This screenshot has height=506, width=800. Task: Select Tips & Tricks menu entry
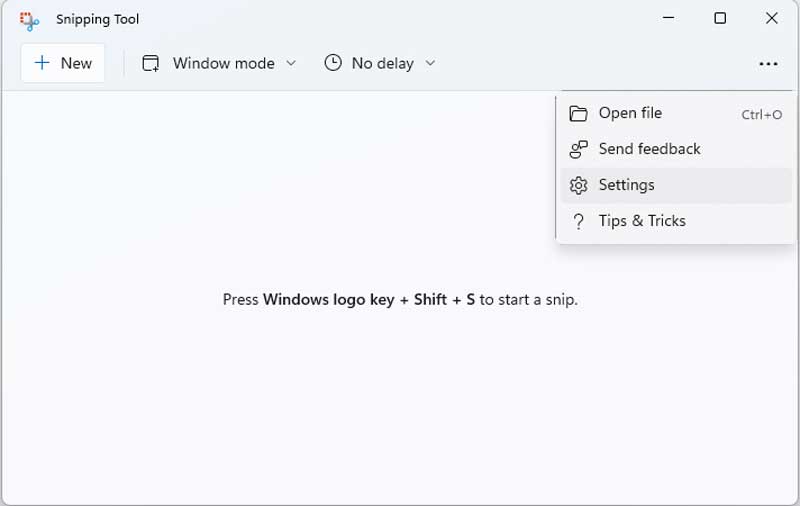(x=676, y=221)
